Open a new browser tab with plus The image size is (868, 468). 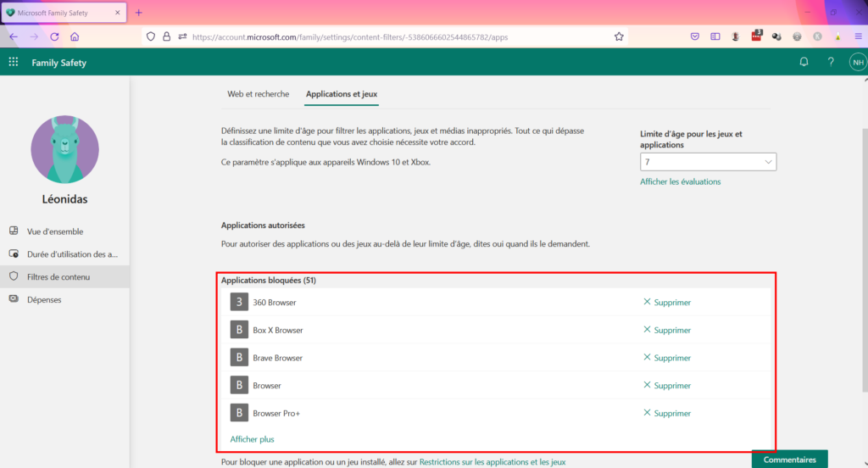click(x=139, y=12)
